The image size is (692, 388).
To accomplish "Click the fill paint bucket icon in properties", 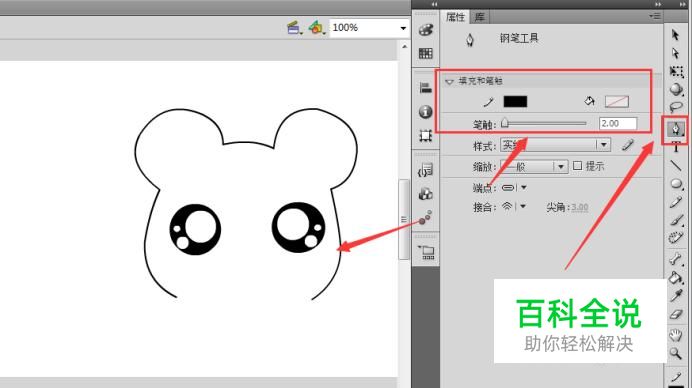I will [x=589, y=101].
